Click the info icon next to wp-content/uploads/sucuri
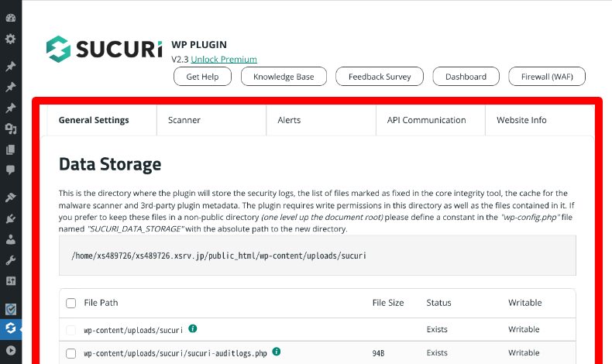This screenshot has height=364, width=612. click(x=192, y=328)
